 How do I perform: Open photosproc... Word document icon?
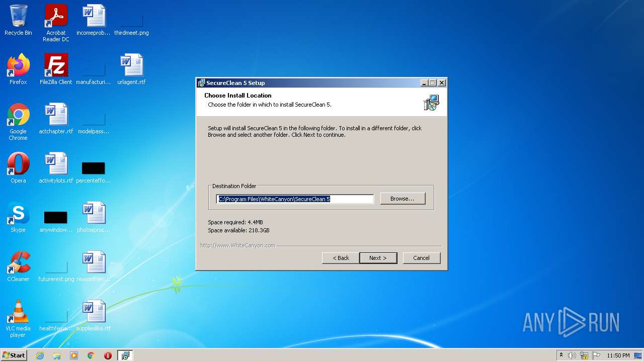point(94,217)
